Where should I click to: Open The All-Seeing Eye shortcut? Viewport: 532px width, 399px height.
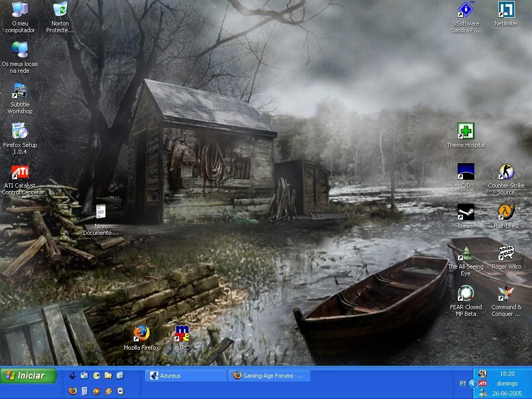[x=465, y=253]
